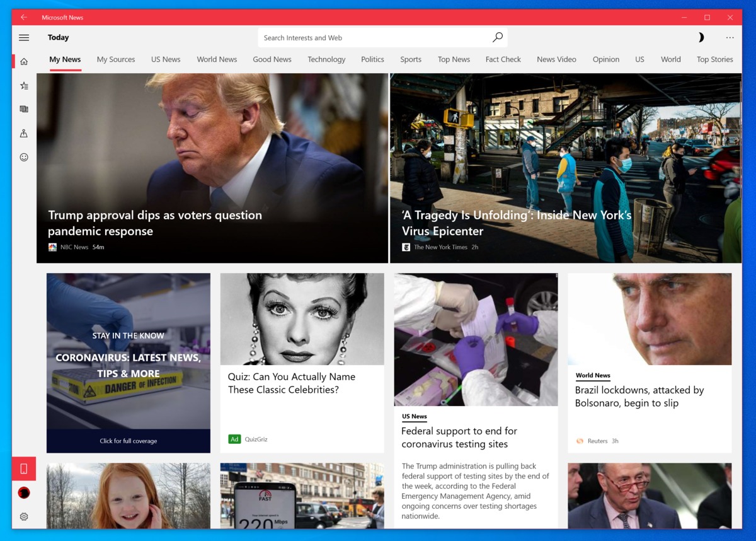Click the black-and-white celebrity portrait photo
756x541 pixels.
[302, 319]
